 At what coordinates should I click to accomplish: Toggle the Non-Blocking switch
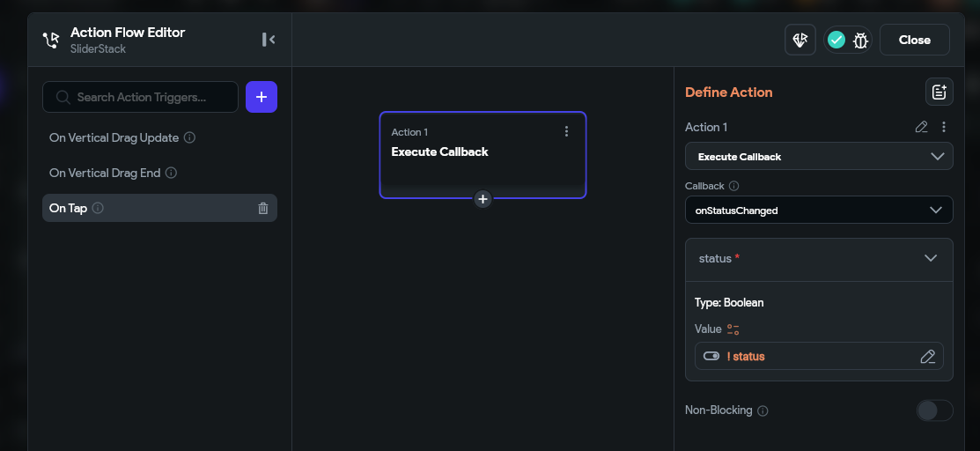[x=934, y=411]
